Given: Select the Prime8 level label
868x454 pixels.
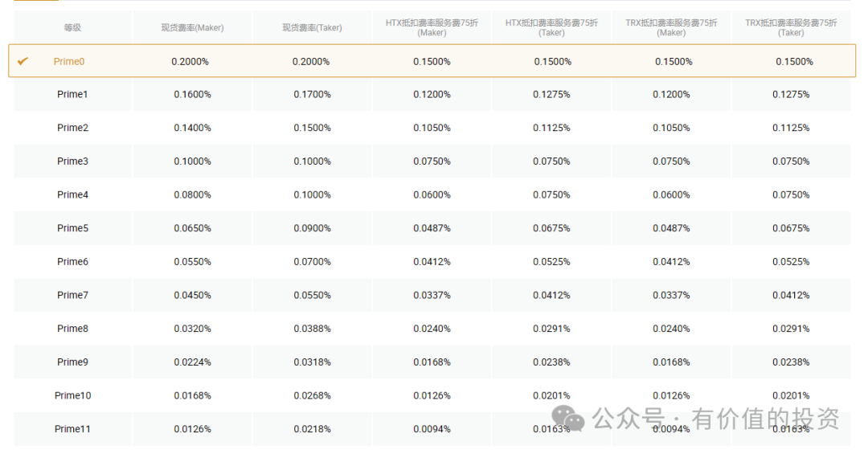Looking at the screenshot, I should click(x=72, y=329).
